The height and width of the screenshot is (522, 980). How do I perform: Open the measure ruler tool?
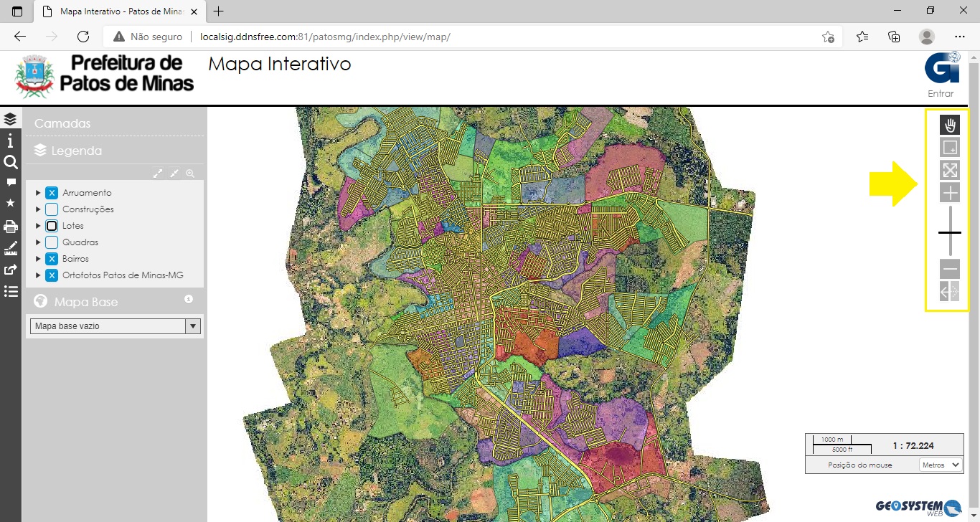(10, 249)
